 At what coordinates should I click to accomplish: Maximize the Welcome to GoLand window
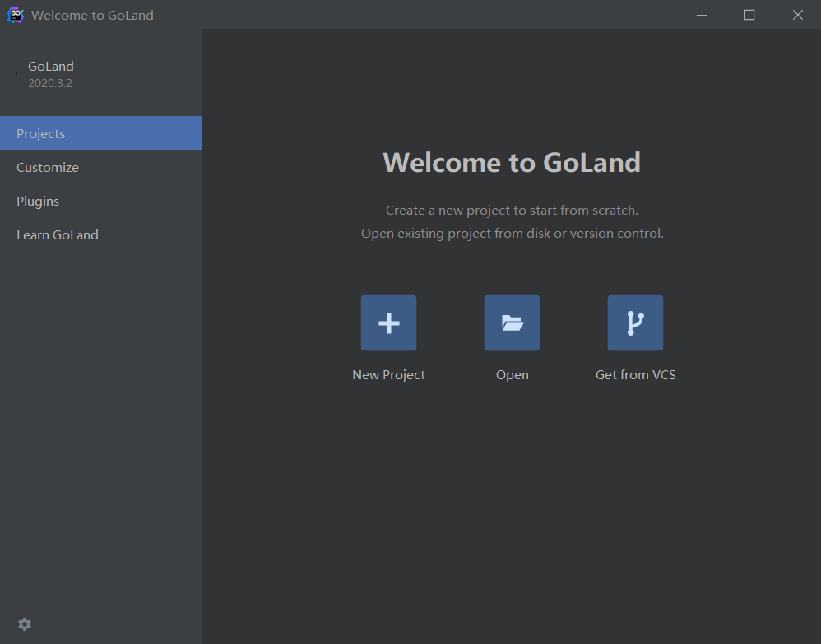click(x=749, y=15)
